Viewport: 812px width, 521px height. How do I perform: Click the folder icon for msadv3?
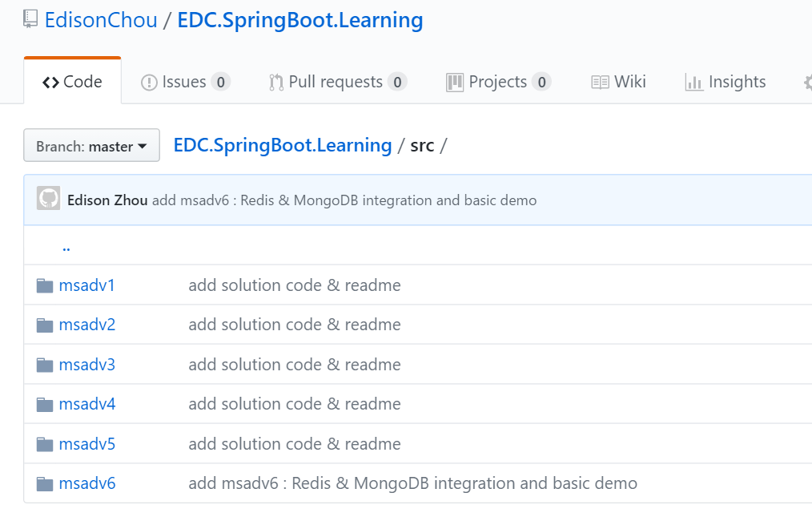tap(45, 365)
